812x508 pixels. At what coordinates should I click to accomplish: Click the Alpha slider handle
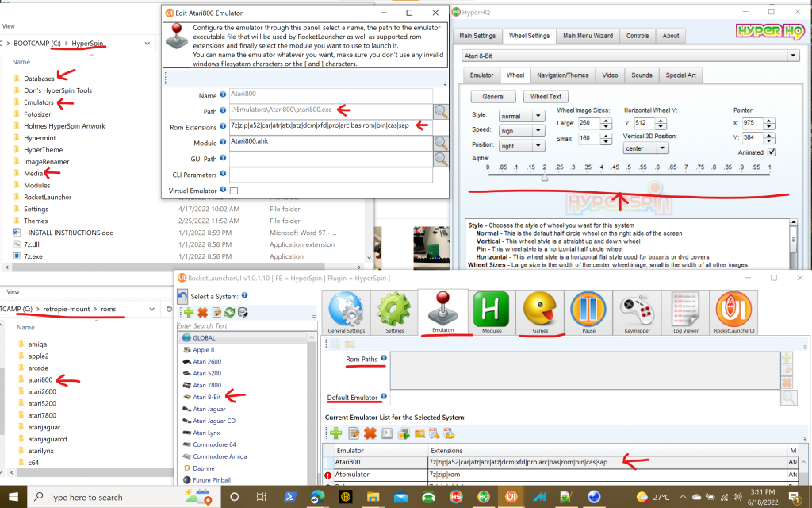pos(544,178)
